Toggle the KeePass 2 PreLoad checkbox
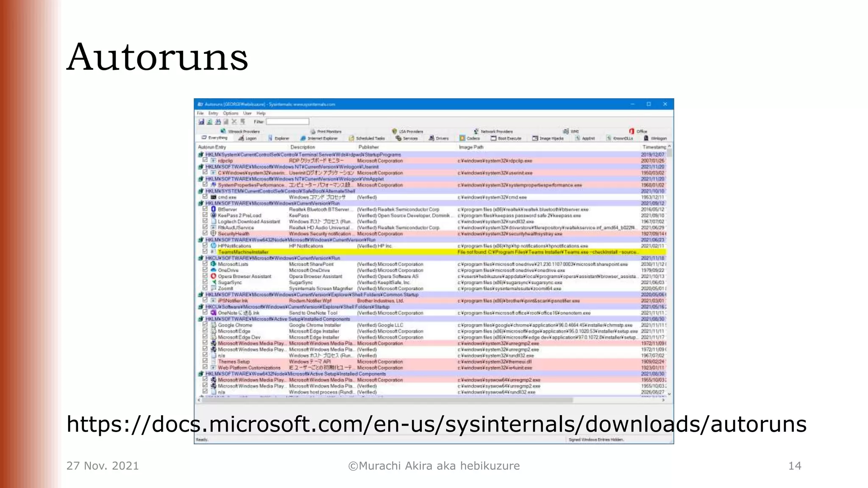 click(205, 215)
